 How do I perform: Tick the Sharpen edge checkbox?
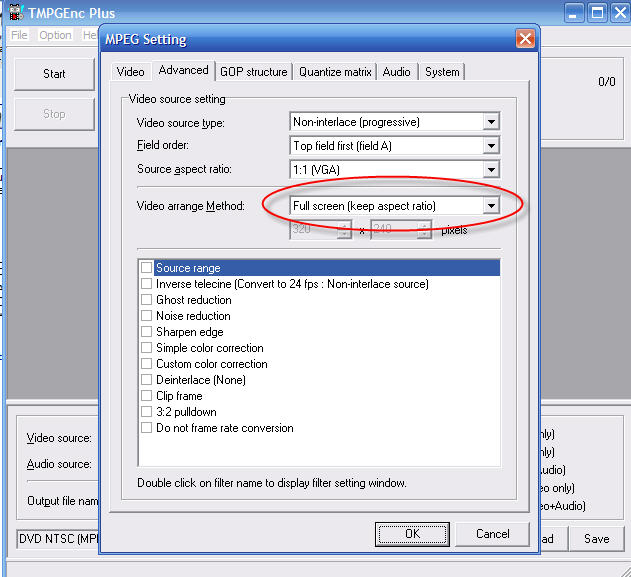146,332
